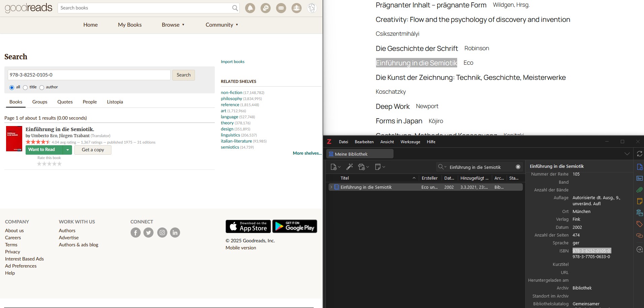Click 'Forms in Japan' in the document list
This screenshot has height=308, width=644.
[399, 121]
